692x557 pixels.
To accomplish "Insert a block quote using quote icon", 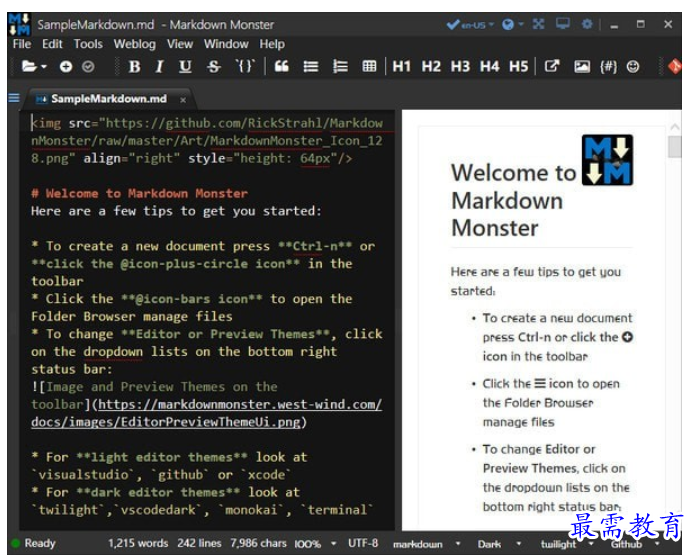I will [282, 67].
